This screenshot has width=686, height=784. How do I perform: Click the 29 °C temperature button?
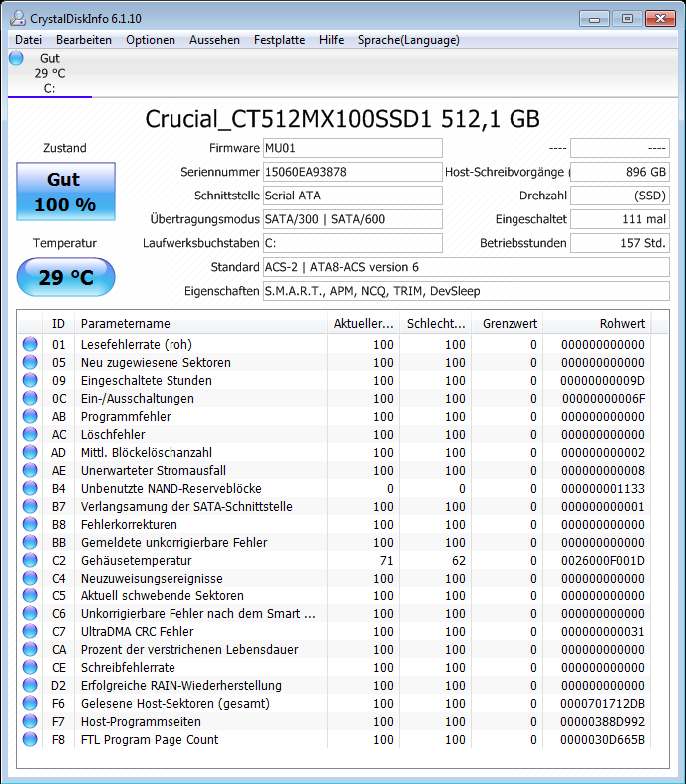[x=66, y=277]
